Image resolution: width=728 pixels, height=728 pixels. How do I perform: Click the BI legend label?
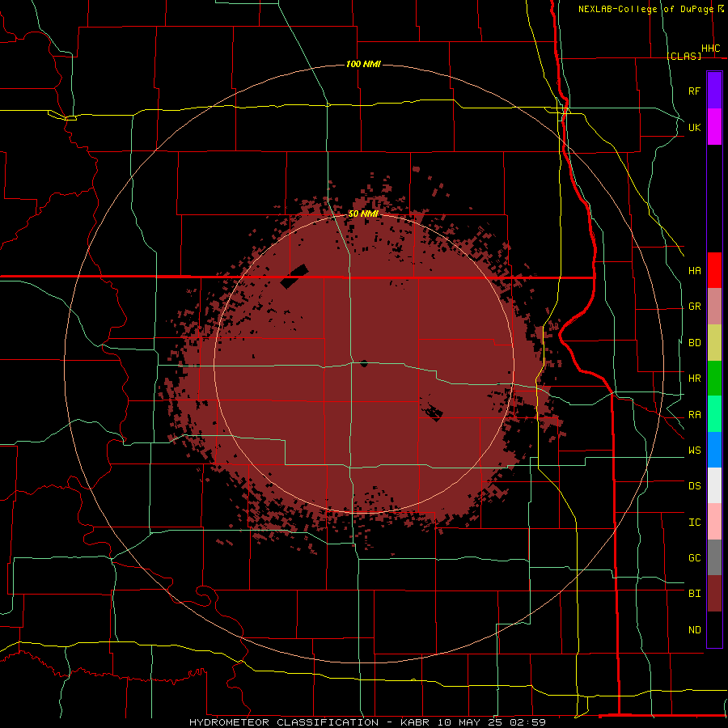point(695,594)
